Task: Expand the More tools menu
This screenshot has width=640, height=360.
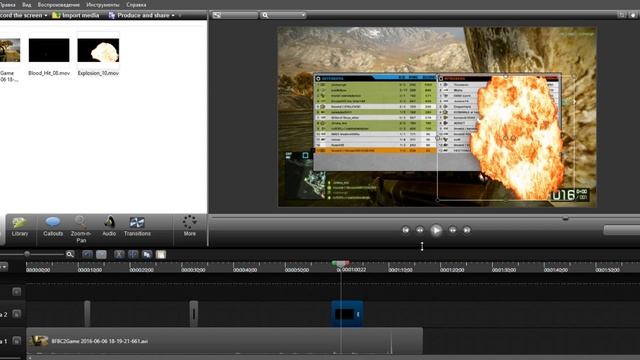Action: pyautogui.click(x=189, y=227)
